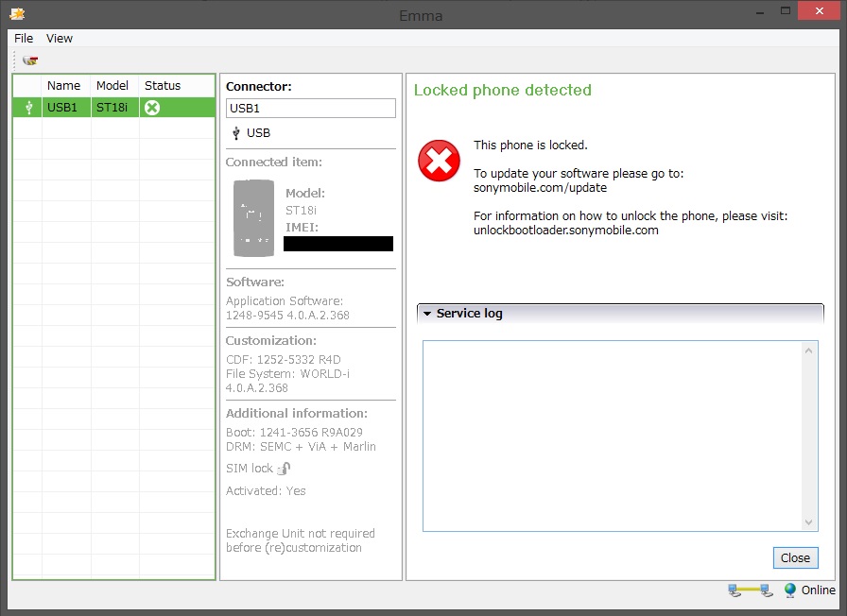Screen dimensions: 847x616
Task: Open the unlockbootloader.sonymobile.com link
Action: (x=563, y=230)
